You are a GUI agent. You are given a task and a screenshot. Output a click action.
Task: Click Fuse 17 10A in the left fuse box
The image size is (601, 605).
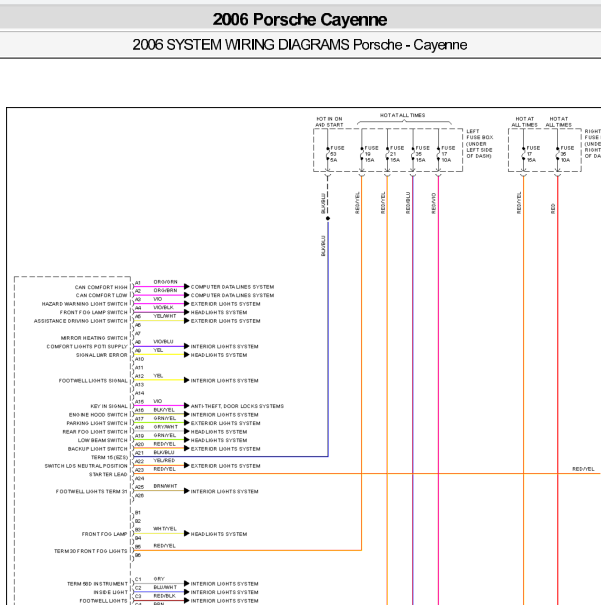pos(448,154)
